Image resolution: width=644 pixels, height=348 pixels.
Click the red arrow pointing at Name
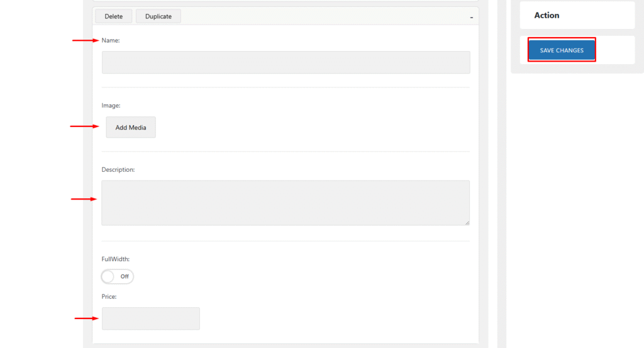pos(86,41)
